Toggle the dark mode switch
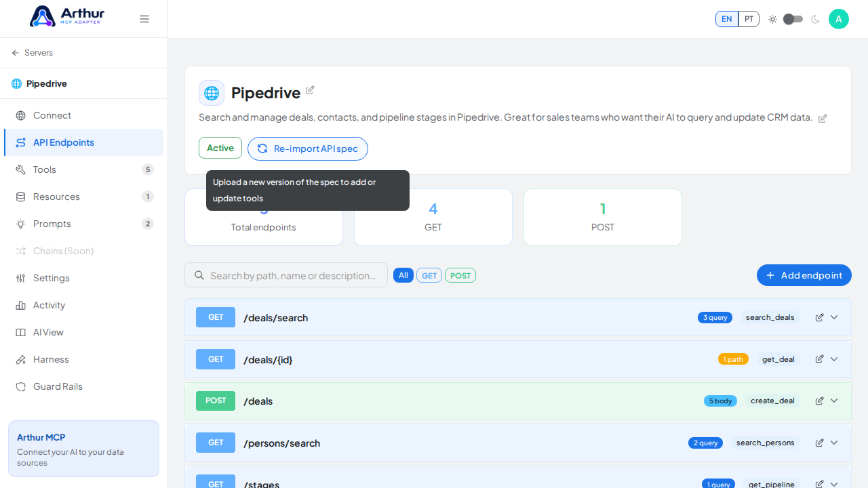The height and width of the screenshot is (488, 868). 793,19
